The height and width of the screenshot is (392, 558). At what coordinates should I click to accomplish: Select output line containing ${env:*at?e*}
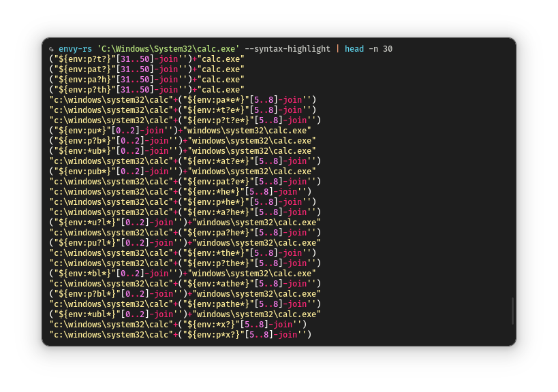(185, 161)
